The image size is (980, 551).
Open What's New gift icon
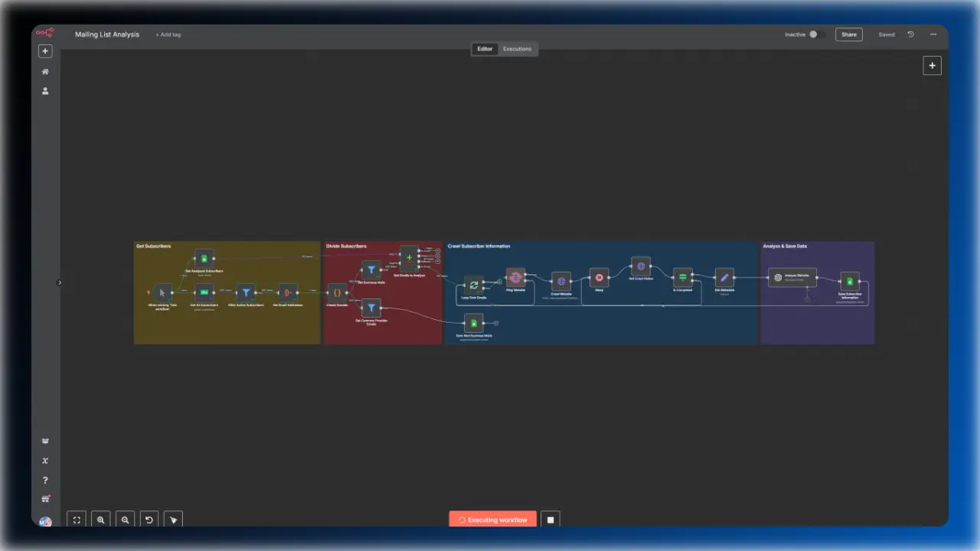(x=45, y=499)
